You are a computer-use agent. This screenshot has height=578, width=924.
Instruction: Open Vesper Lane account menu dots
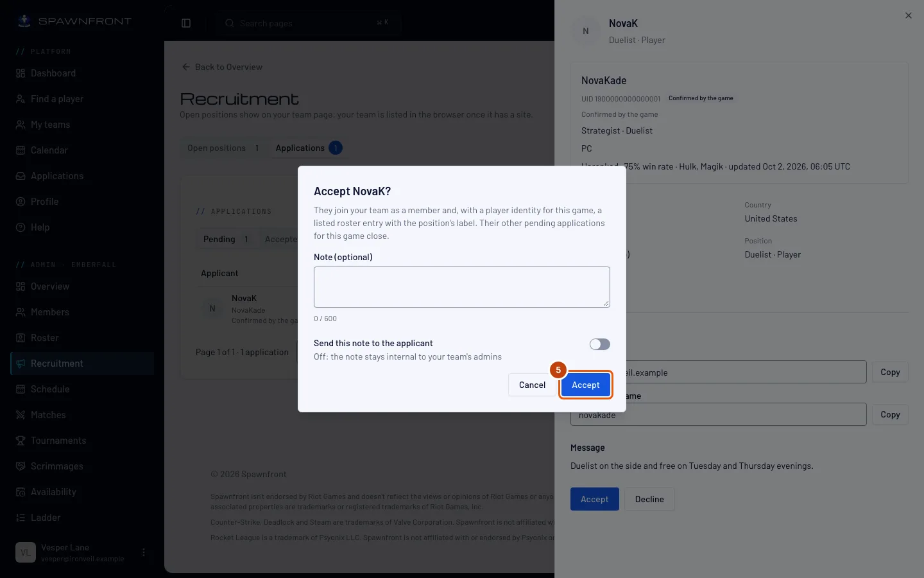tap(144, 552)
